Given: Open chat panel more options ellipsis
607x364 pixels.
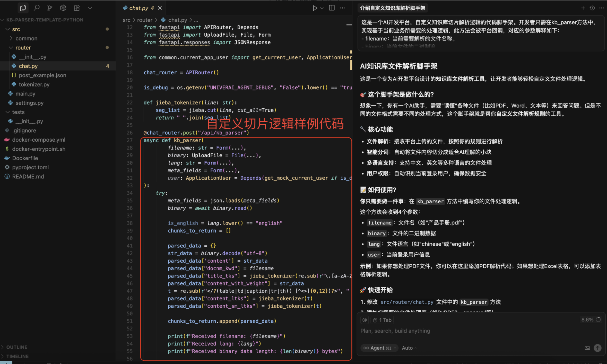Looking at the screenshot, I should click(x=601, y=8).
